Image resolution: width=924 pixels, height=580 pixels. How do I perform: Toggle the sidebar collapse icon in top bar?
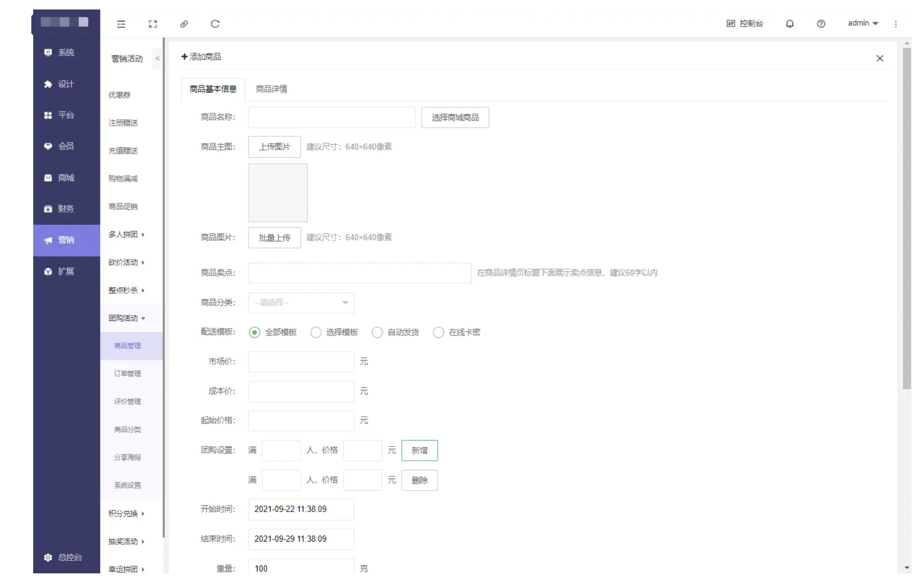[121, 24]
